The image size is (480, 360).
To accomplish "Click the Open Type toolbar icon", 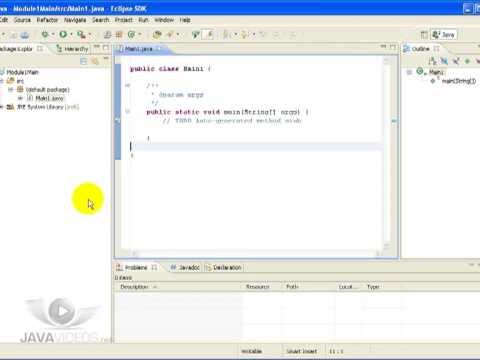I will pyautogui.click(x=157, y=34).
